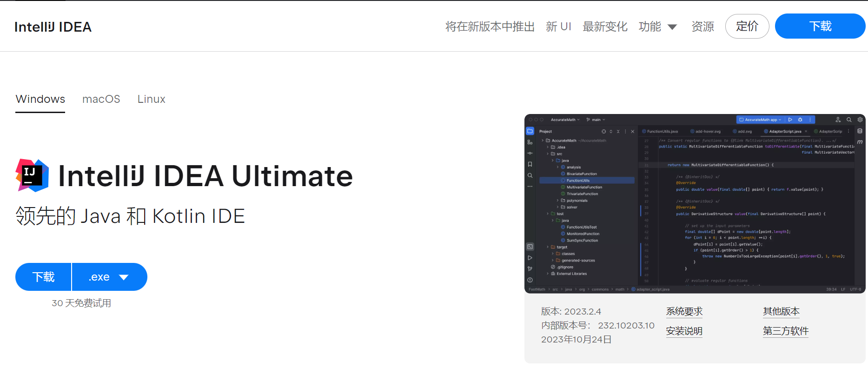Viewport: 868px width, 369px height.
Task: Open the 其他版本 link
Action: click(781, 311)
